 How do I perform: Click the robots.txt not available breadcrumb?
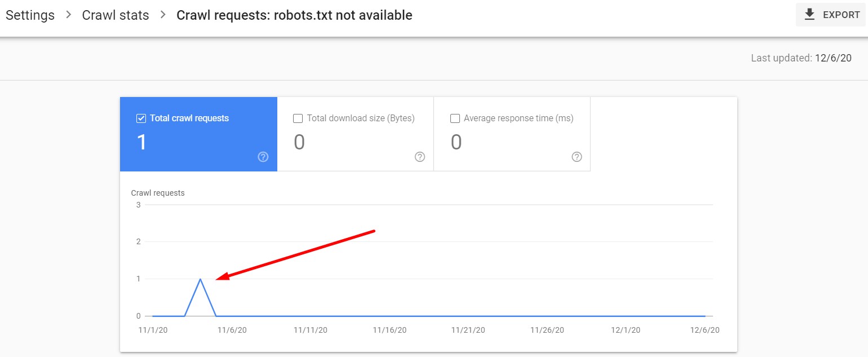point(294,15)
